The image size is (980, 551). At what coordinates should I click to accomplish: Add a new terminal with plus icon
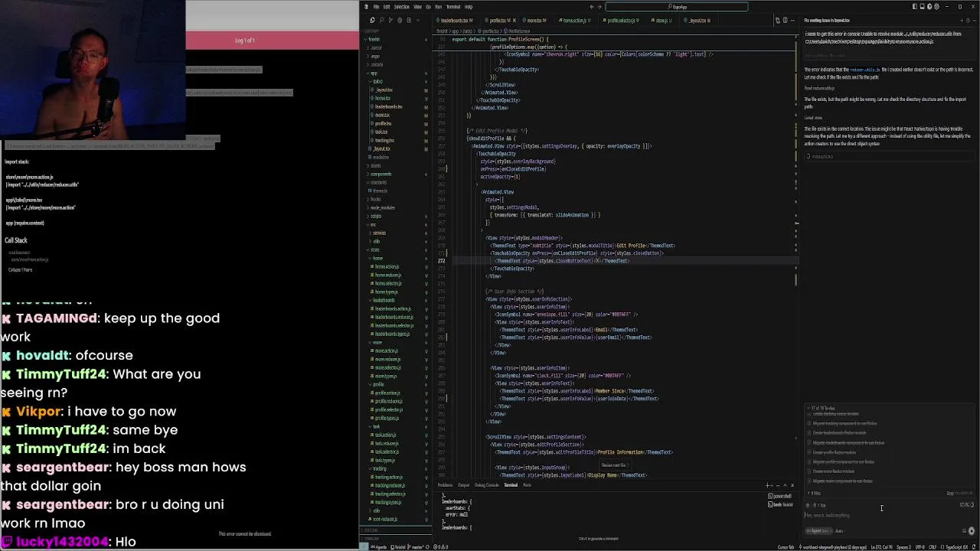pos(767,485)
